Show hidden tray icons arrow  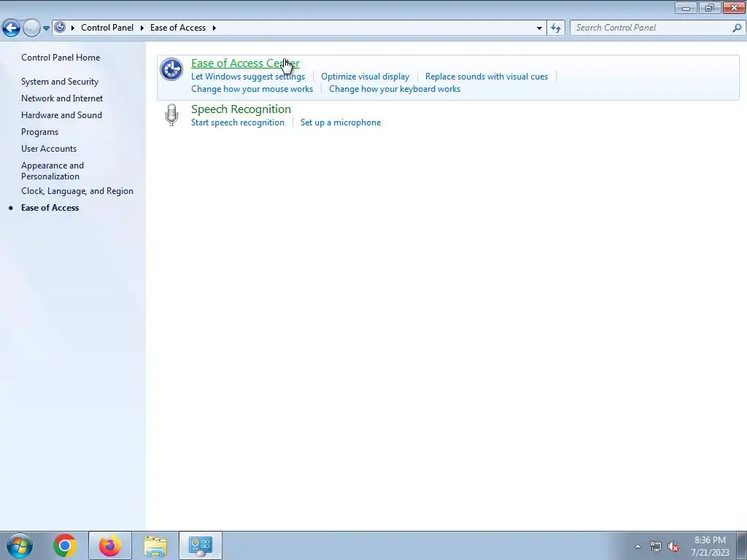[638, 546]
